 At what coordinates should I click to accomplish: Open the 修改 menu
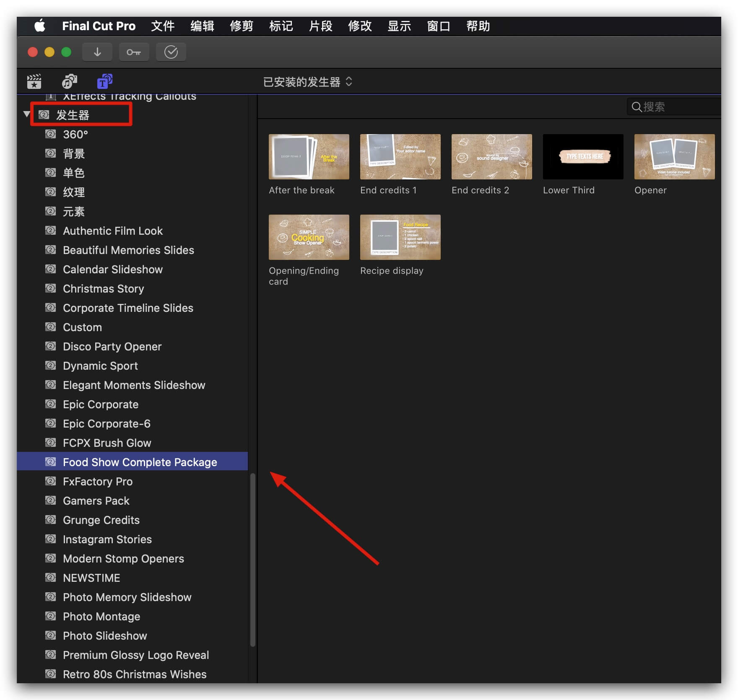360,26
